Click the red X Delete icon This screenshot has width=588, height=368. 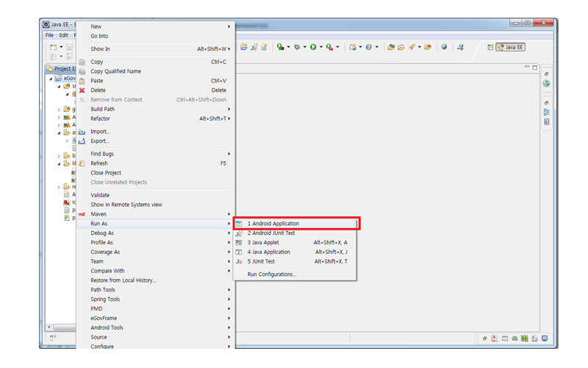[82, 91]
